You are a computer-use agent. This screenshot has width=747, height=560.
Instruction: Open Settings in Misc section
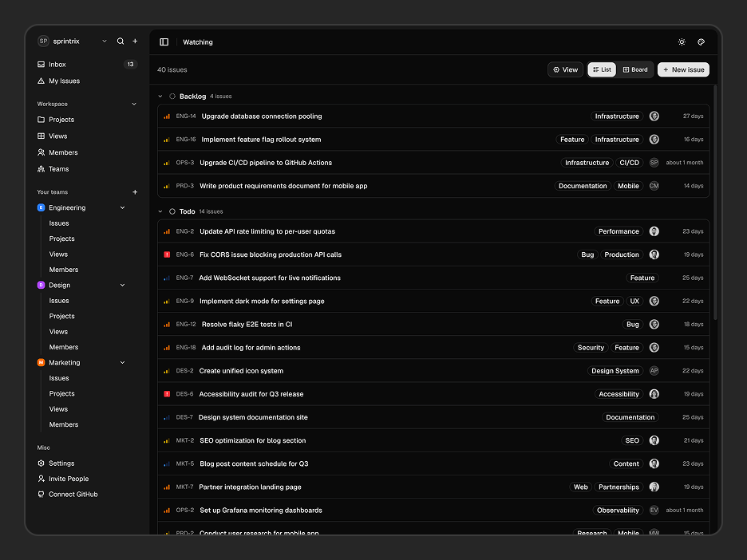point(87,463)
